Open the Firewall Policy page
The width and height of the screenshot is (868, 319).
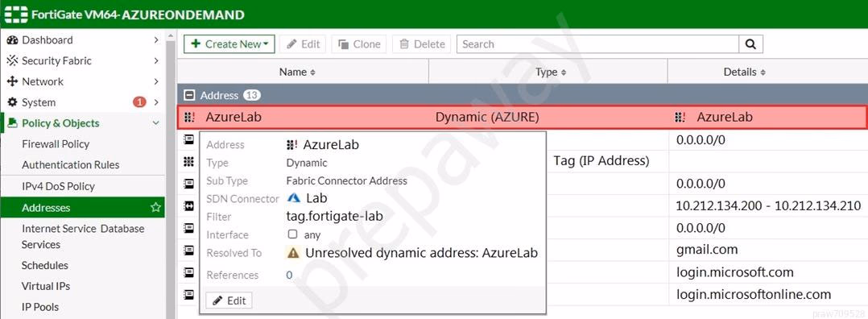[56, 144]
